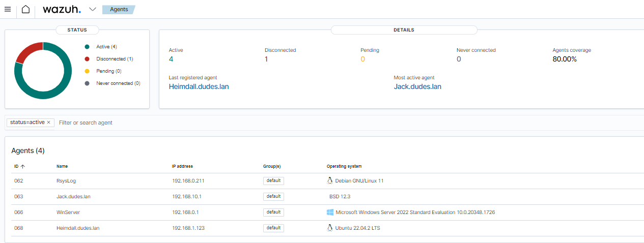The width and height of the screenshot is (644, 243).
Task: Click the Active count 4 in Details
Action: [x=171, y=59]
